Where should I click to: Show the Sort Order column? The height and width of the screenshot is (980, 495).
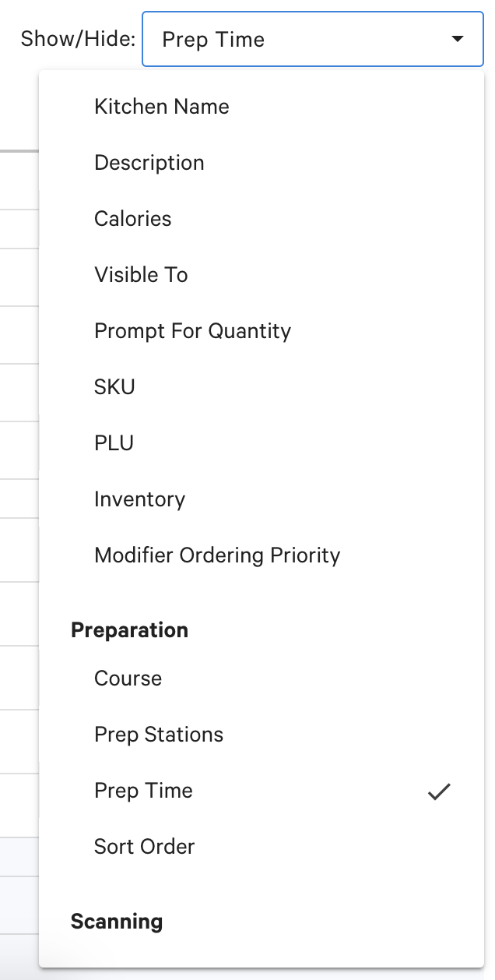coord(144,847)
